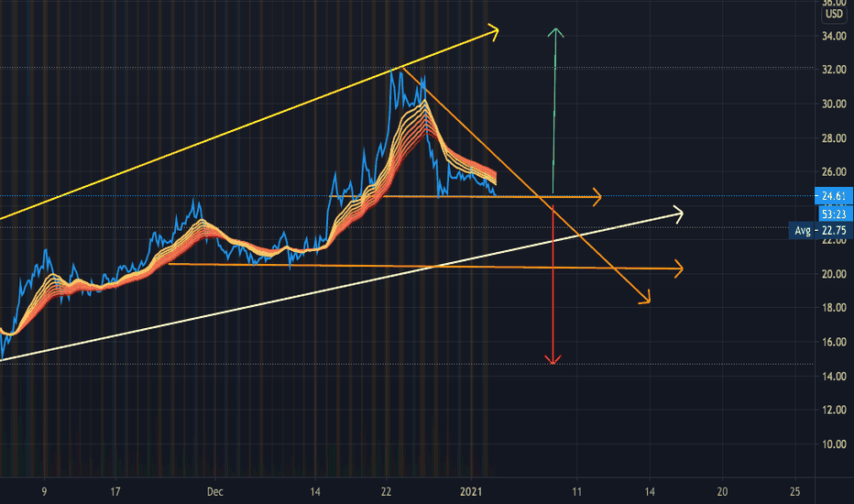Viewport: 854px width, 504px height.
Task: Click the 34.00 price axis label
Action: pyautogui.click(x=834, y=37)
